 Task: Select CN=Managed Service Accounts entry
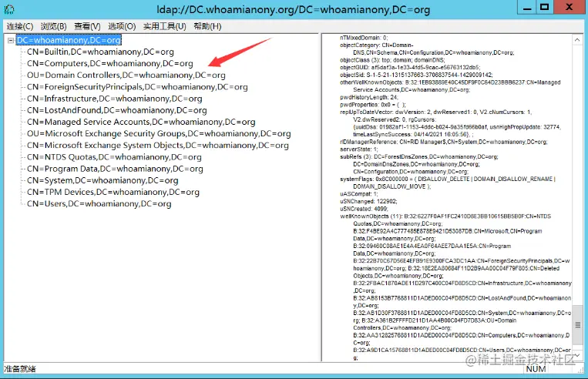[x=141, y=122]
